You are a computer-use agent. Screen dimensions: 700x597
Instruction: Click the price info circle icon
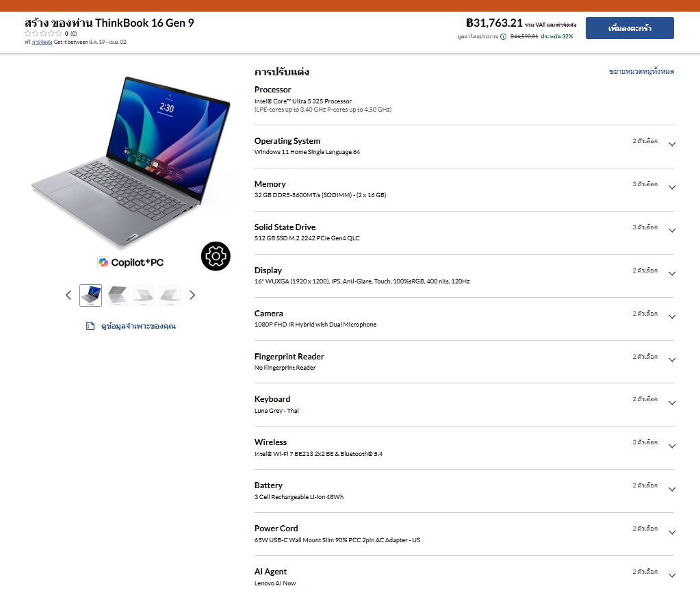(503, 36)
